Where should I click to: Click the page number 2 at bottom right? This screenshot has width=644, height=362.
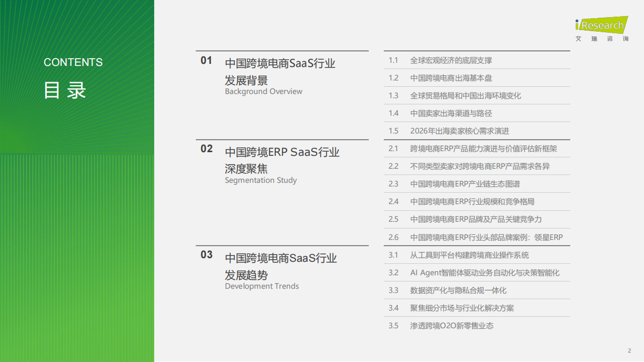[629, 351]
